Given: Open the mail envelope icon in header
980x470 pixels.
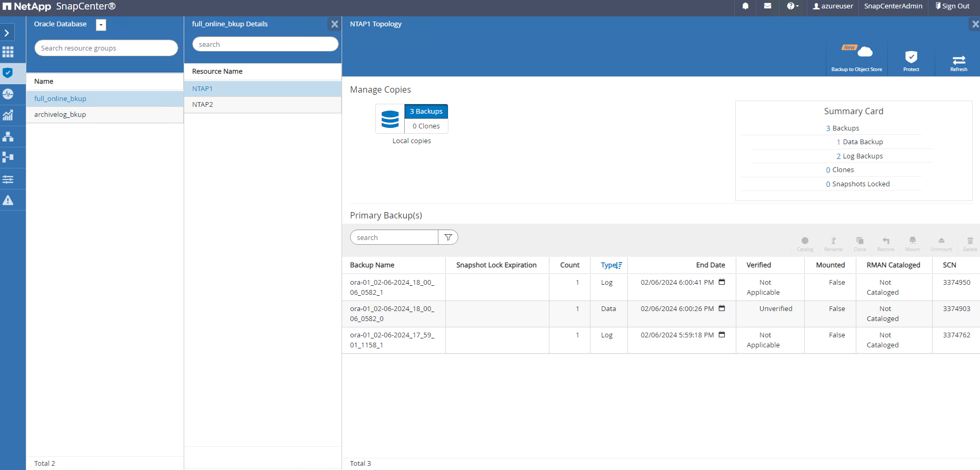Looking at the screenshot, I should [x=767, y=6].
